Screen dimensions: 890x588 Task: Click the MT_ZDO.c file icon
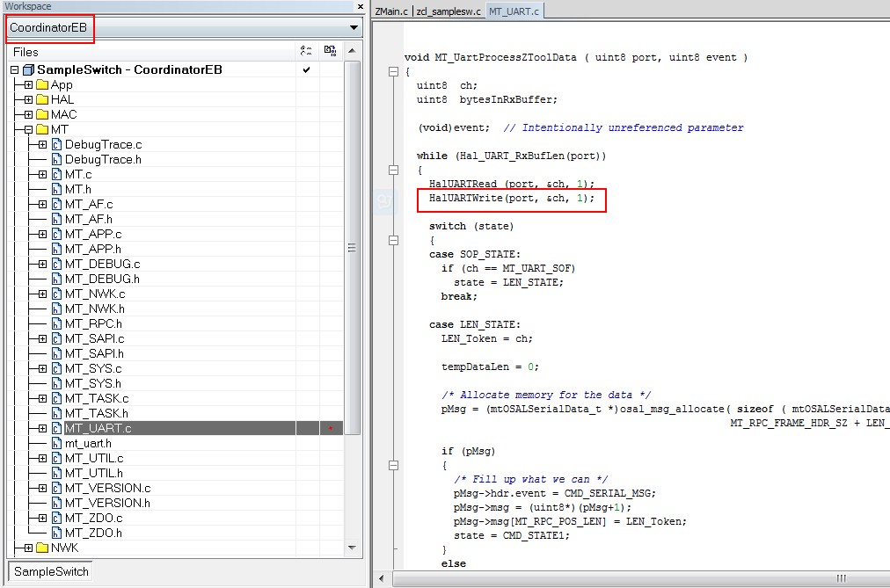tap(56, 518)
